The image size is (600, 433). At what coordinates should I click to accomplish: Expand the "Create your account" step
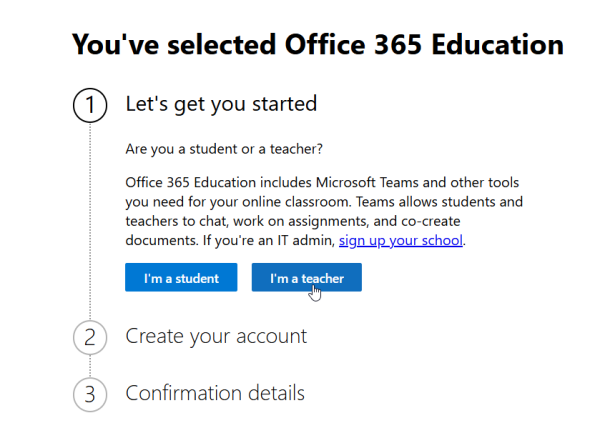pos(216,336)
